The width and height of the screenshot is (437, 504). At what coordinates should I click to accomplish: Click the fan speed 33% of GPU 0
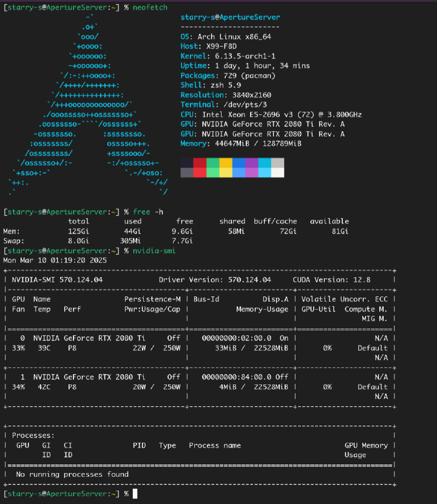18,348
